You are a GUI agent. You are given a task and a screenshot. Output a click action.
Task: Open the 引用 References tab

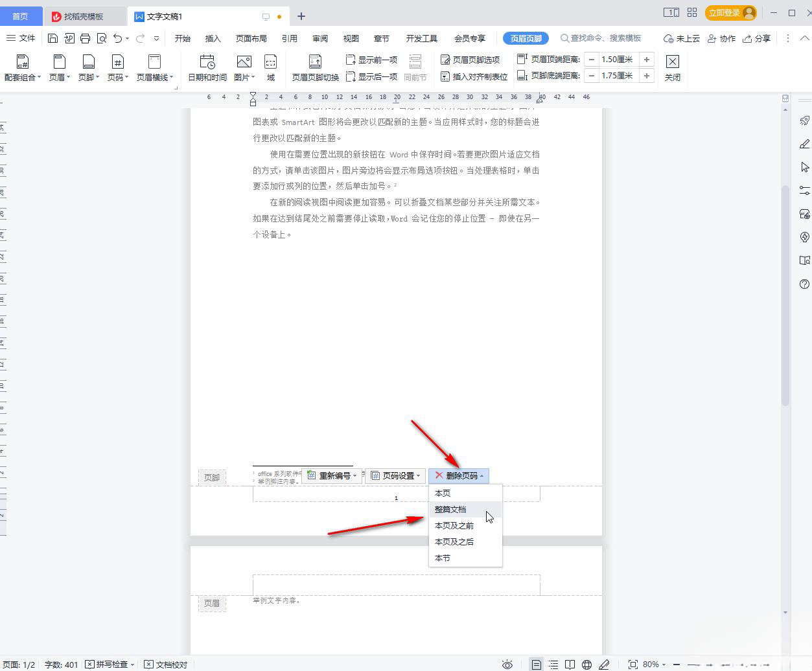pos(289,38)
